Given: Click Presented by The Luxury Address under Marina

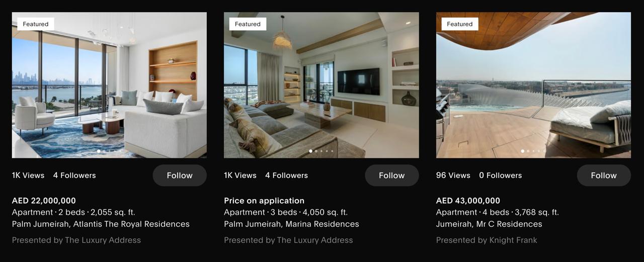Looking at the screenshot, I should pos(288,240).
